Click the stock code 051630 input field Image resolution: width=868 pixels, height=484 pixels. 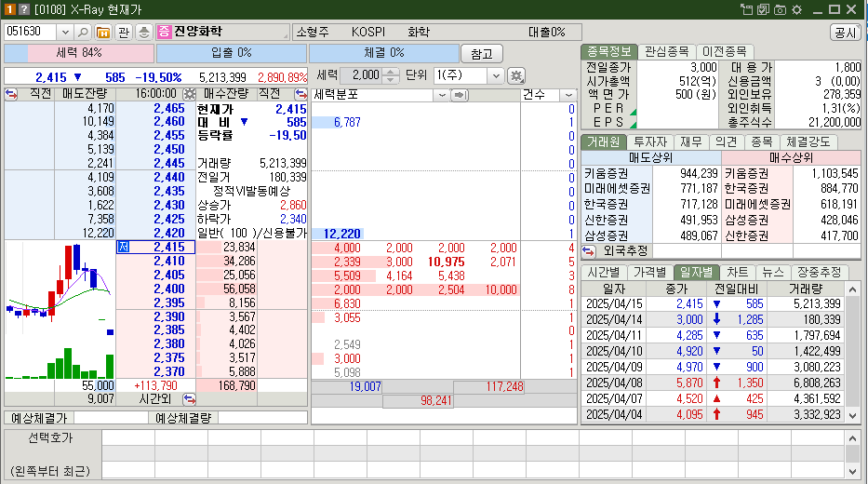(x=31, y=33)
